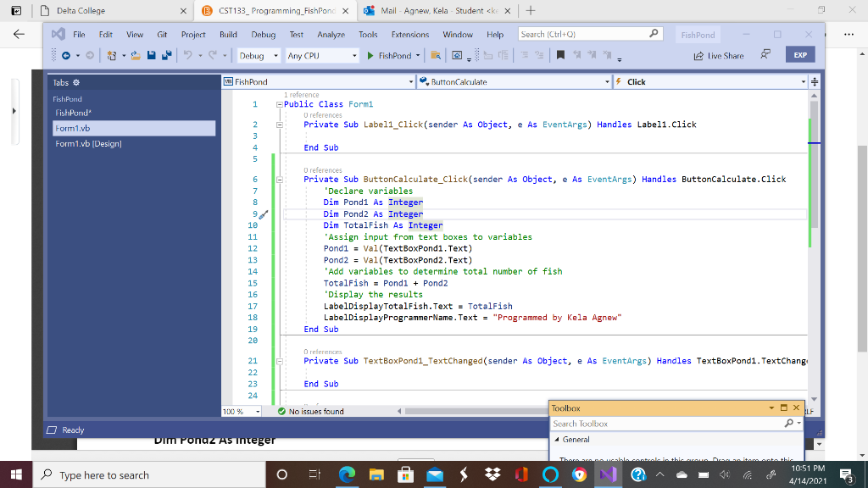This screenshot has height=488, width=868.
Task: Open the Git menu
Action: coord(162,34)
